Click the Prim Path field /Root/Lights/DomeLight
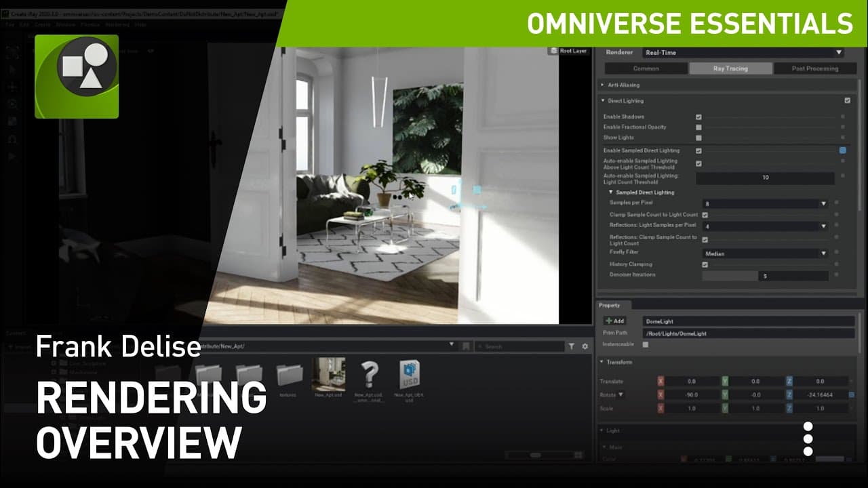This screenshot has height=488, width=868. pyautogui.click(x=749, y=333)
